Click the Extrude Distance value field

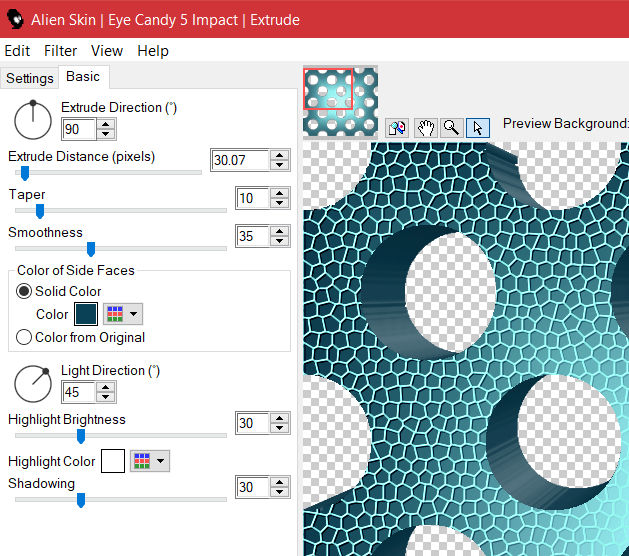click(240, 160)
